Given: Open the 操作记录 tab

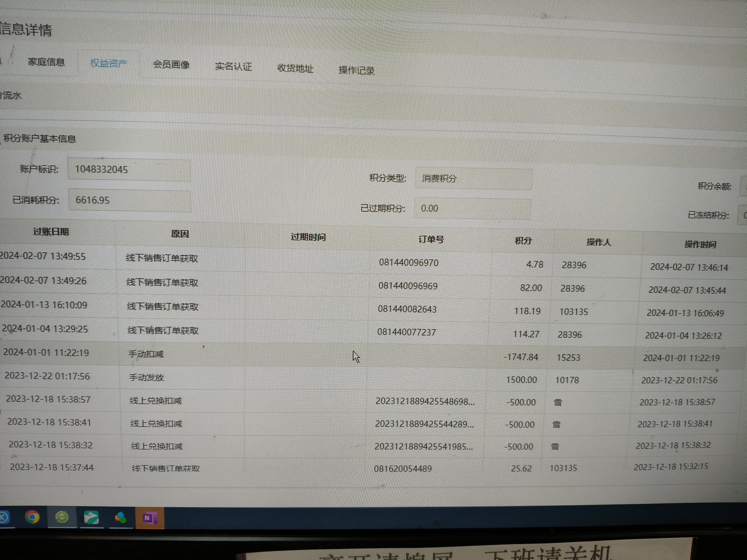Looking at the screenshot, I should coord(356,70).
